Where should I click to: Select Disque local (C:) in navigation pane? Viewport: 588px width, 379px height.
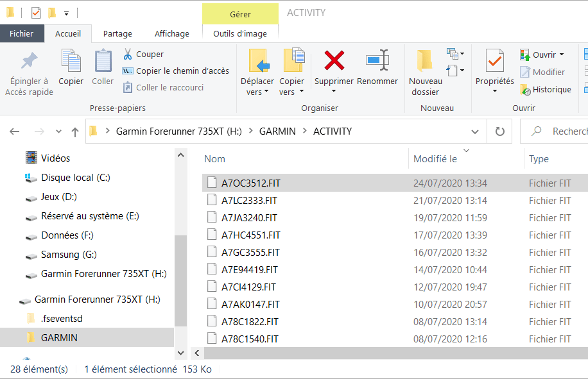click(76, 178)
